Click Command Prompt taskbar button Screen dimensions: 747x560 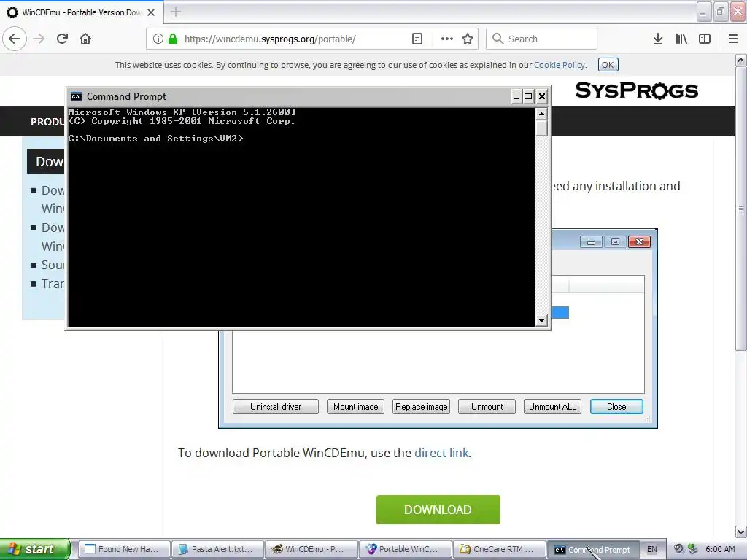(593, 549)
